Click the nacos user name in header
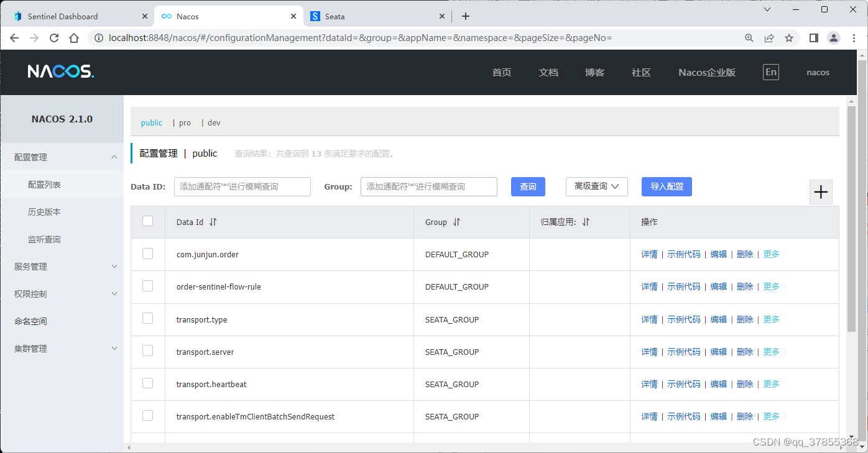The width and height of the screenshot is (868, 453). coord(818,72)
